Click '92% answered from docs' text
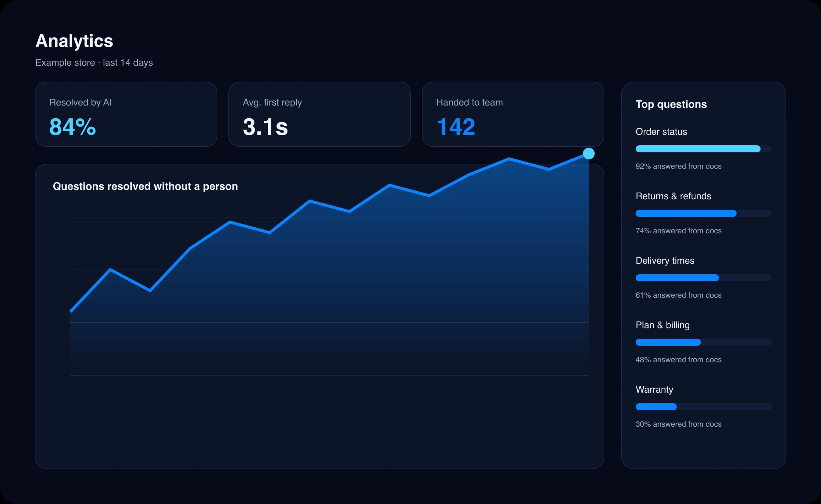The image size is (821, 504). [x=678, y=166]
